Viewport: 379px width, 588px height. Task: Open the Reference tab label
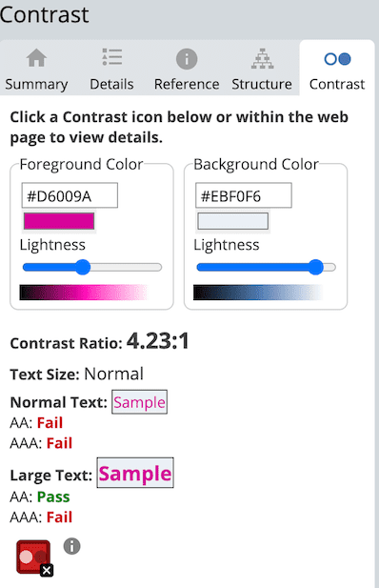pyautogui.click(x=187, y=85)
